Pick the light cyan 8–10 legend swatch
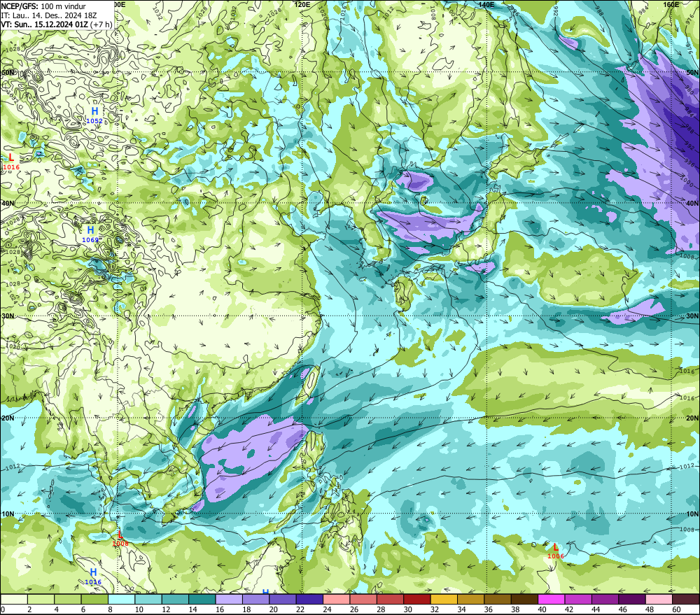Image resolution: width=700 pixels, height=615 pixels. point(121,599)
